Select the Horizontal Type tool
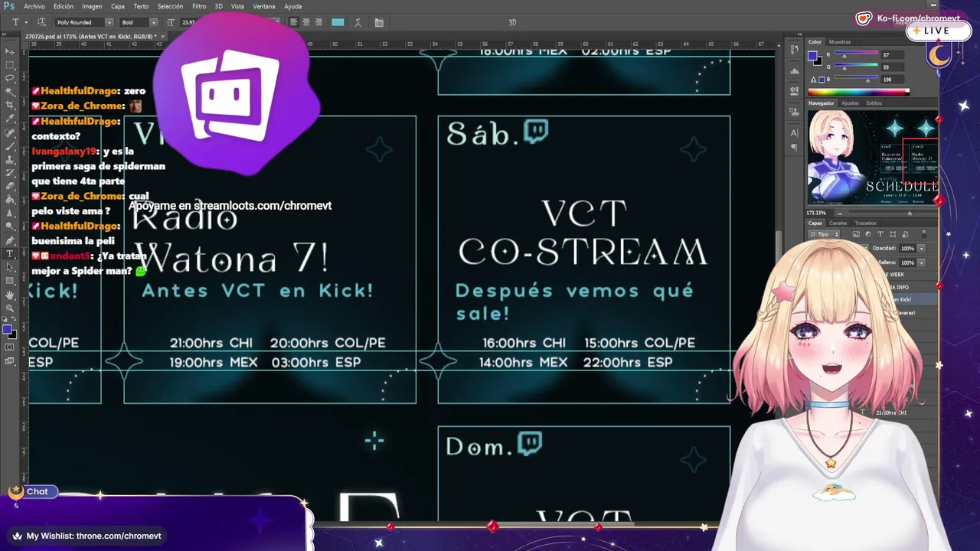This screenshot has height=551, width=980. pyautogui.click(x=10, y=254)
